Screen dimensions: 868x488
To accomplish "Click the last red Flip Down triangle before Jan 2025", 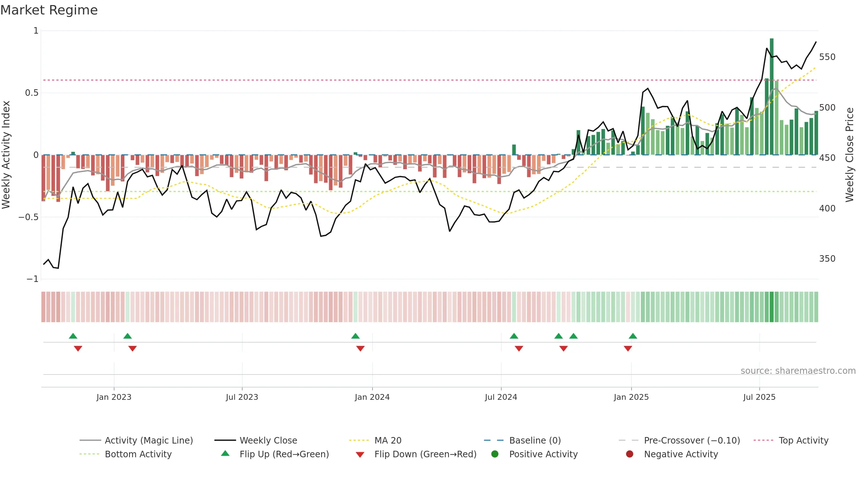I will 628,348.
